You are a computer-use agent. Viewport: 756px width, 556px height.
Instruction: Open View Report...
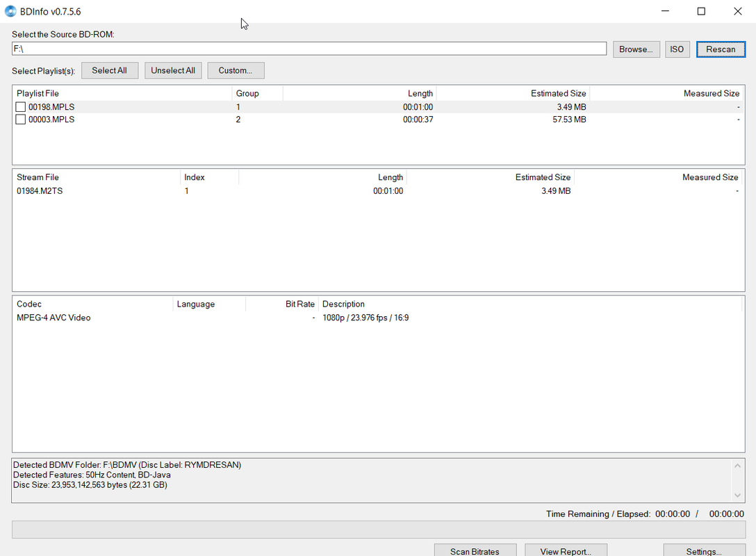click(566, 550)
